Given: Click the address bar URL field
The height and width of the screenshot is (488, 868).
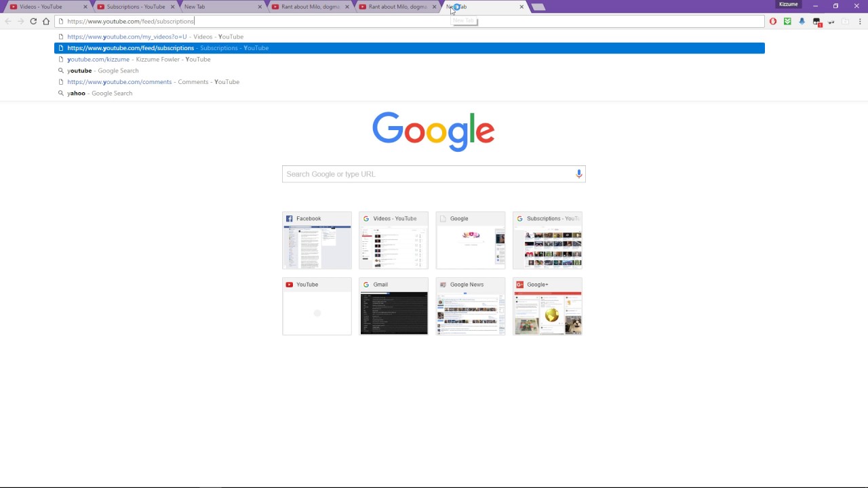Looking at the screenshot, I should tap(410, 21).
